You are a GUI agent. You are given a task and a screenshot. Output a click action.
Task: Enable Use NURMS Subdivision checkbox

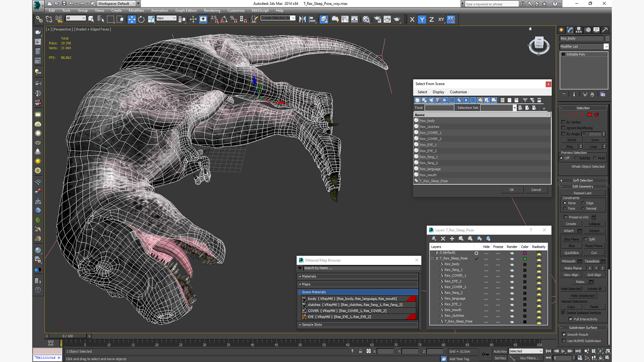coord(564,341)
